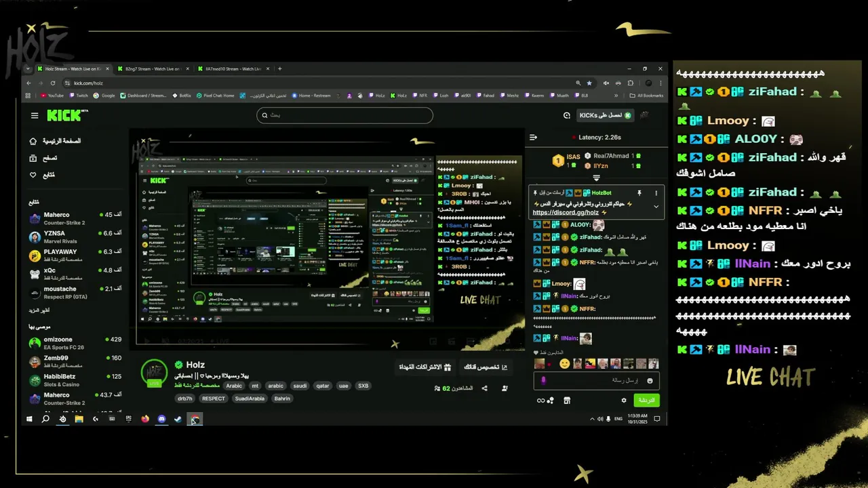Open YZNSA Marvel Rivals channel
Viewport: 868px width, 488px height.
pos(75,237)
